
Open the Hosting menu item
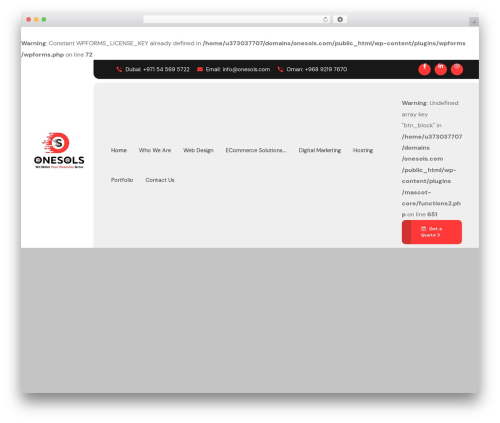pyautogui.click(x=363, y=150)
